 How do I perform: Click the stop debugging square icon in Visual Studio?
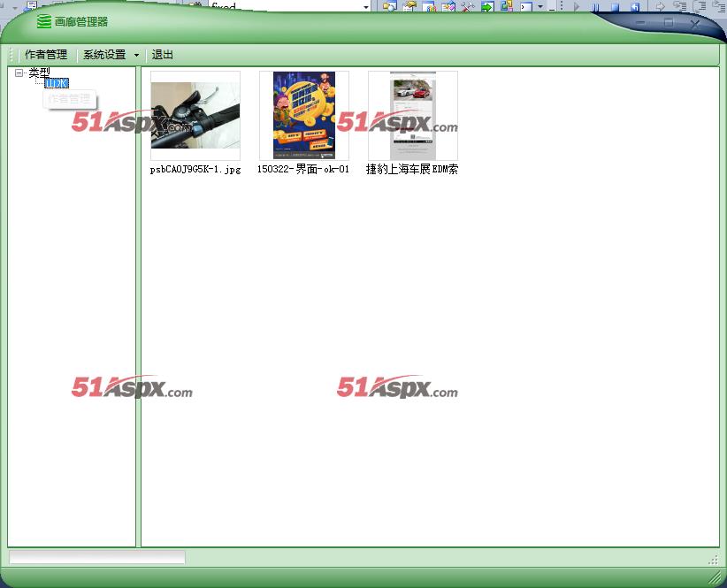(x=615, y=6)
